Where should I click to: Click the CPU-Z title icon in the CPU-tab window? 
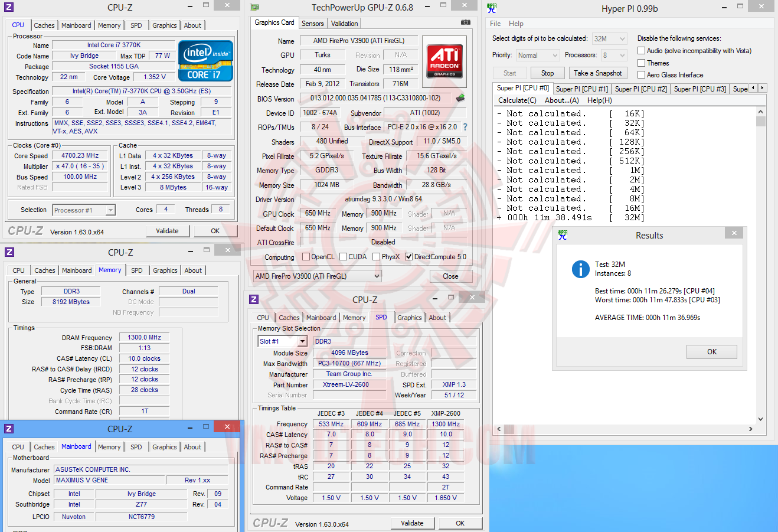click(x=9, y=8)
